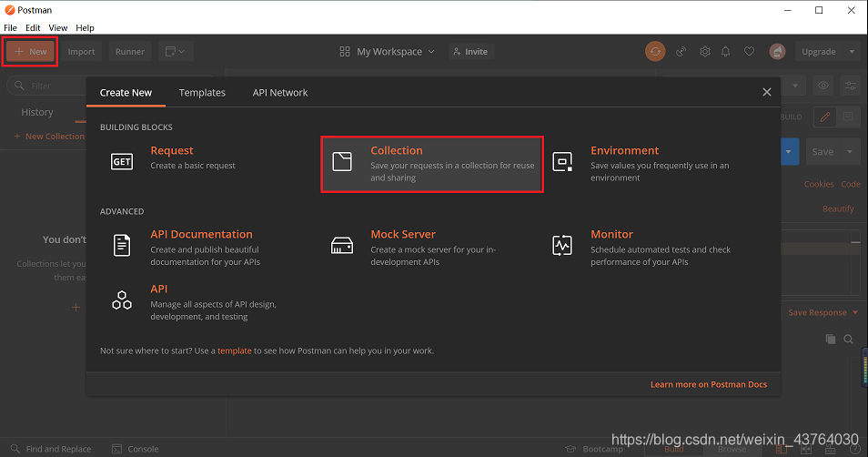Image resolution: width=868 pixels, height=457 pixels.
Task: Open the capture requests satellite icon
Action: [681, 52]
